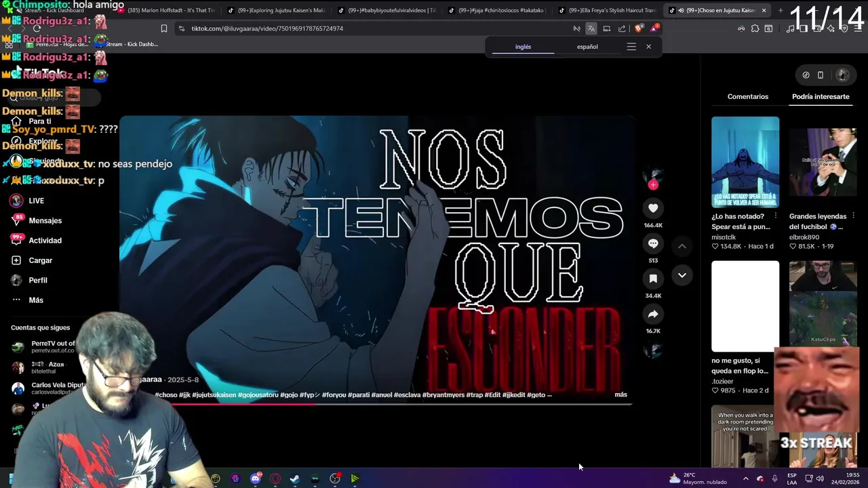This screenshot has width=868, height=488.
Task: Select inglés in the translate popup
Action: click(523, 47)
